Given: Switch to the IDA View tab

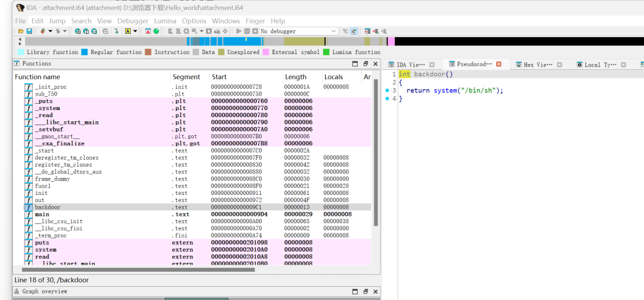Looking at the screenshot, I should [x=410, y=64].
